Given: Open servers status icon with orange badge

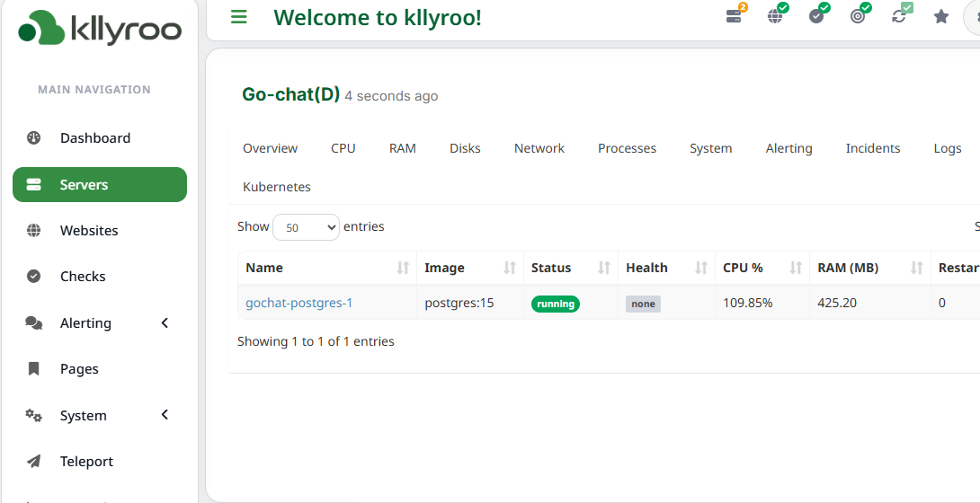Looking at the screenshot, I should [x=734, y=17].
